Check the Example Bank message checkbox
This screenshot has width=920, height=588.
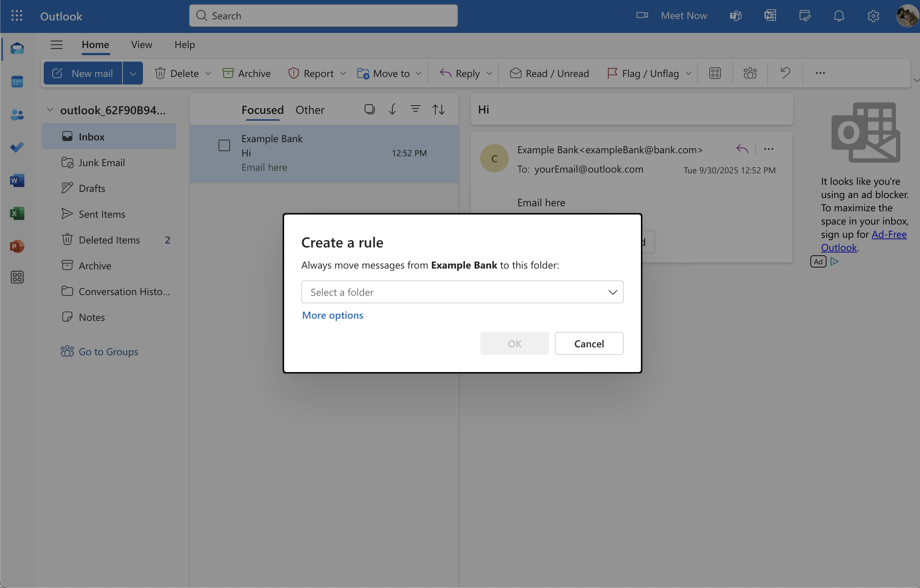(224, 145)
